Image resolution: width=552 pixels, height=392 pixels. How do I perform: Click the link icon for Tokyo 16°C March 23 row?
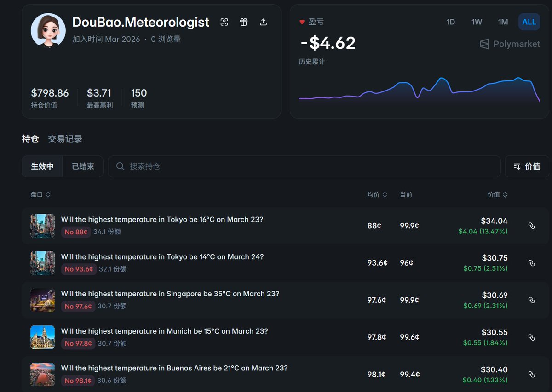coord(531,226)
